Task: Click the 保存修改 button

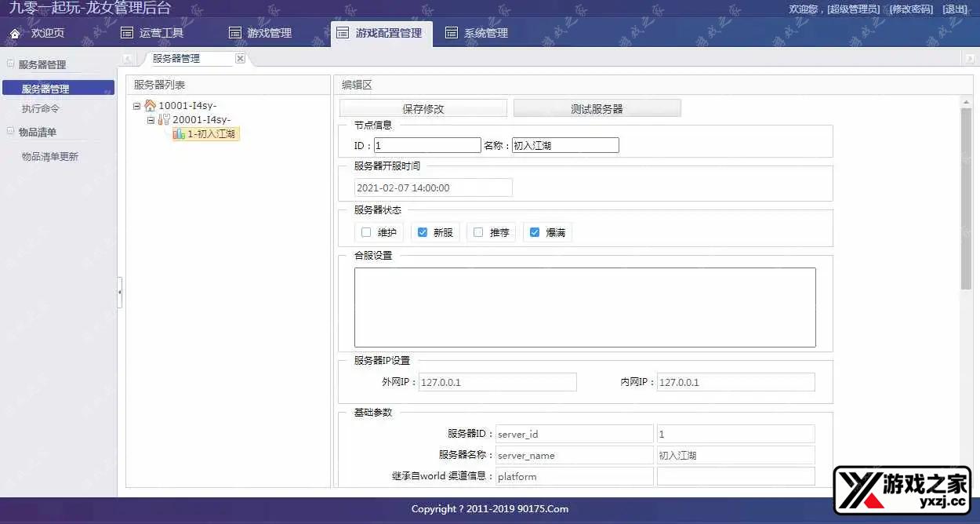Action: tap(423, 108)
